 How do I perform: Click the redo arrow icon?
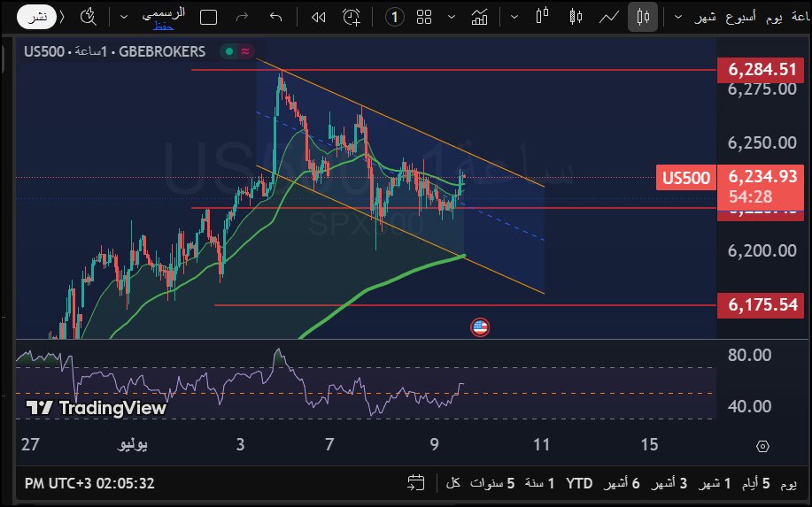[x=242, y=17]
